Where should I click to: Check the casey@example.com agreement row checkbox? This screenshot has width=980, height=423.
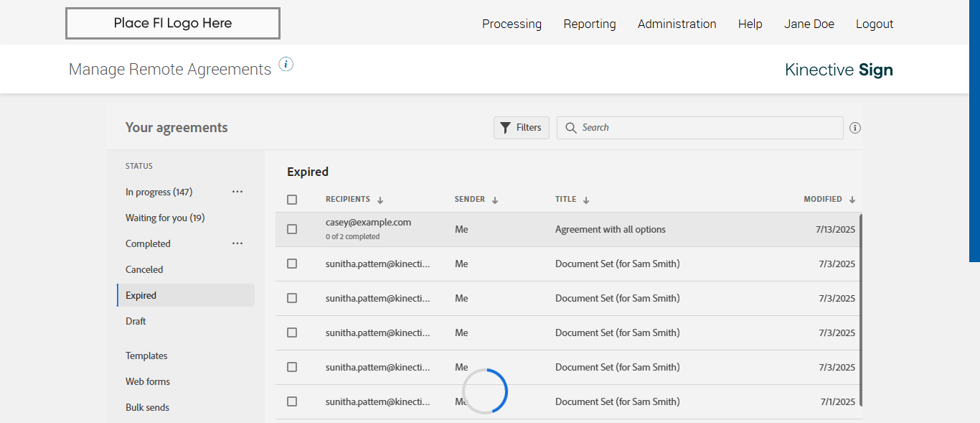pyautogui.click(x=292, y=229)
